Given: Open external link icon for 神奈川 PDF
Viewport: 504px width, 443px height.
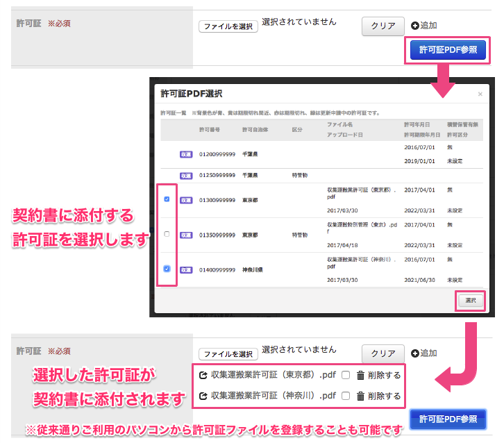Looking at the screenshot, I should click(203, 396).
